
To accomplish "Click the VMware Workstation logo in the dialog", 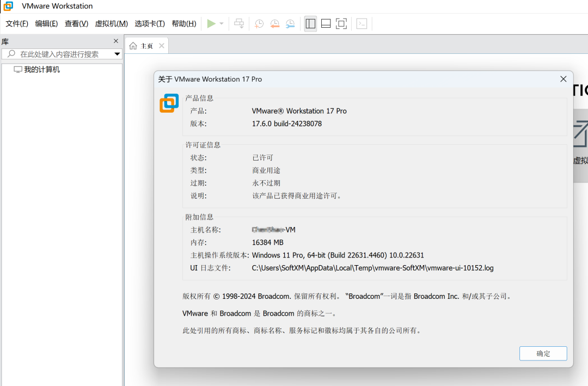I will tap(169, 103).
